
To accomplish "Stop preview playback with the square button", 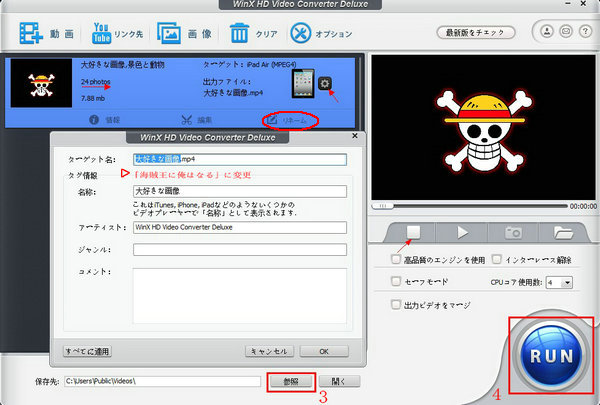I will click(x=413, y=232).
